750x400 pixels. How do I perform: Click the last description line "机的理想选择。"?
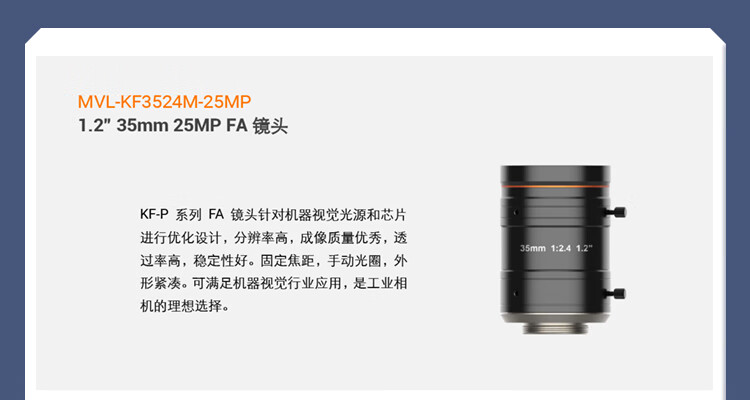185,306
